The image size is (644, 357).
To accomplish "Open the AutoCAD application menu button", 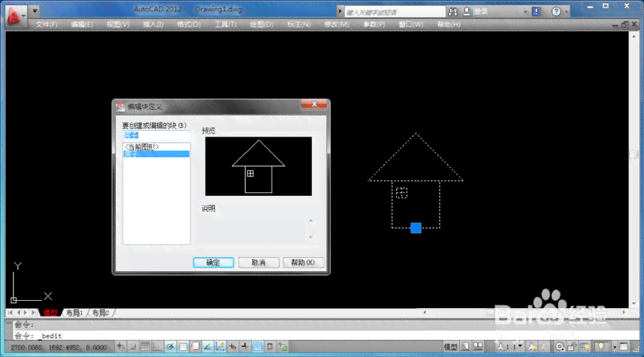I will 15,15.
